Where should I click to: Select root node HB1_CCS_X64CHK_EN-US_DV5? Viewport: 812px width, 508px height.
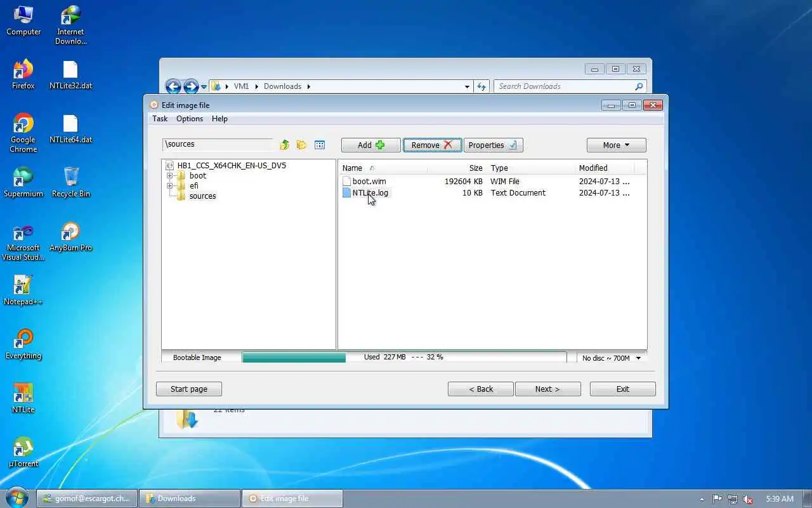coord(232,165)
